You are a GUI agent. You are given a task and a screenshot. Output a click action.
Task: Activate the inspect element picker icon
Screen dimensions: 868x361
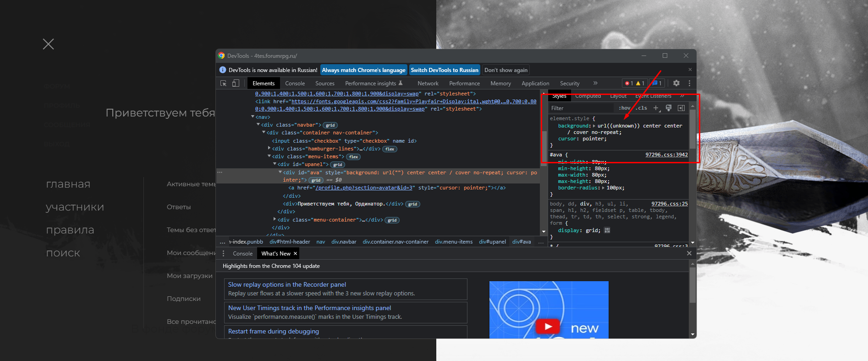223,83
